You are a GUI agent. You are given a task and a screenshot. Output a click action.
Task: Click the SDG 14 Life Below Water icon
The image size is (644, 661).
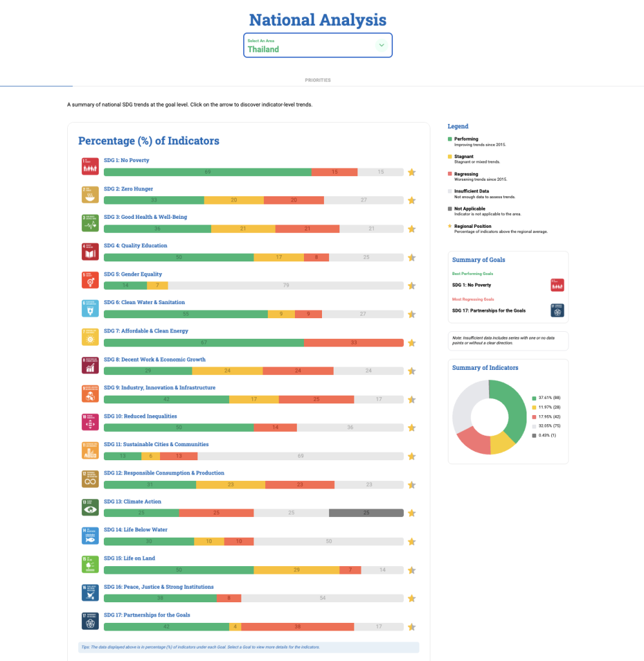click(90, 536)
